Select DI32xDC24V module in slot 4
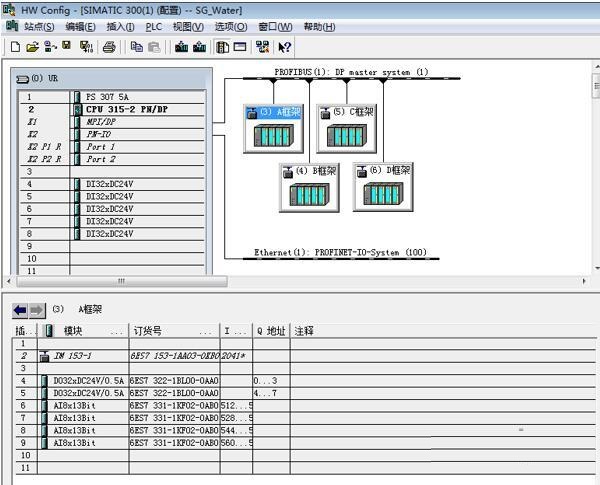The height and width of the screenshot is (485, 600). coord(112,184)
